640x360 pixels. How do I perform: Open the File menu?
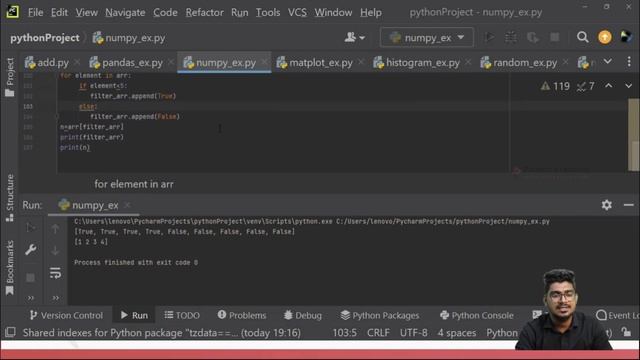(35, 13)
